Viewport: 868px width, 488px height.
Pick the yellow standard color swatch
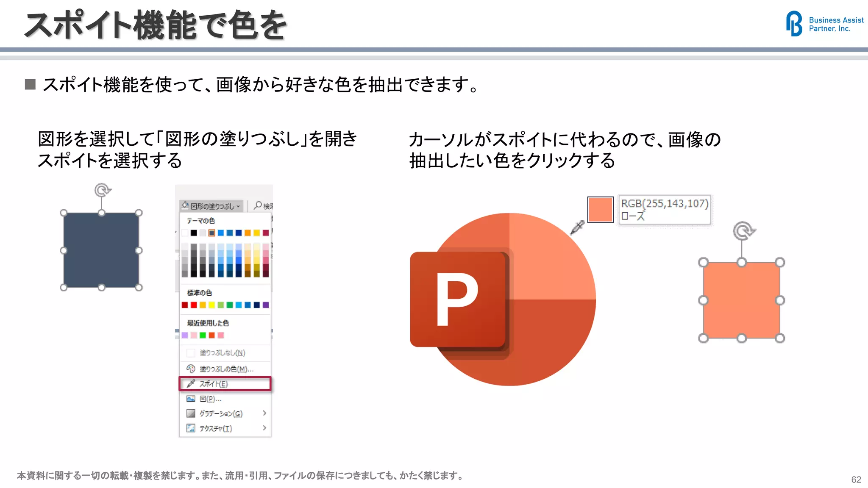tap(212, 305)
